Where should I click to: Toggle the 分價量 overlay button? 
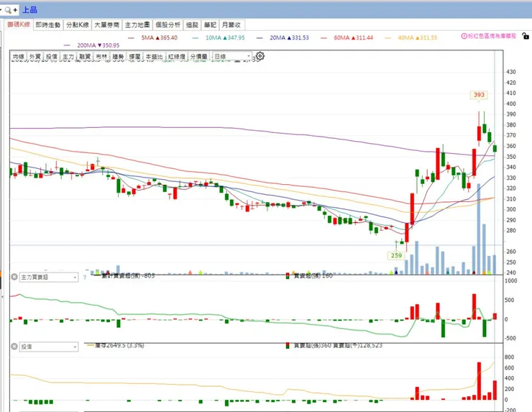point(199,57)
